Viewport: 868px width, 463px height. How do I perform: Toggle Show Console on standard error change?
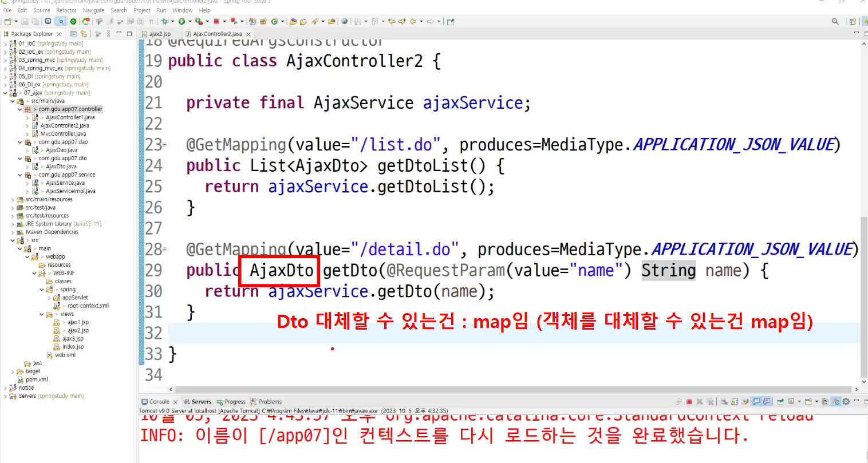(767, 402)
